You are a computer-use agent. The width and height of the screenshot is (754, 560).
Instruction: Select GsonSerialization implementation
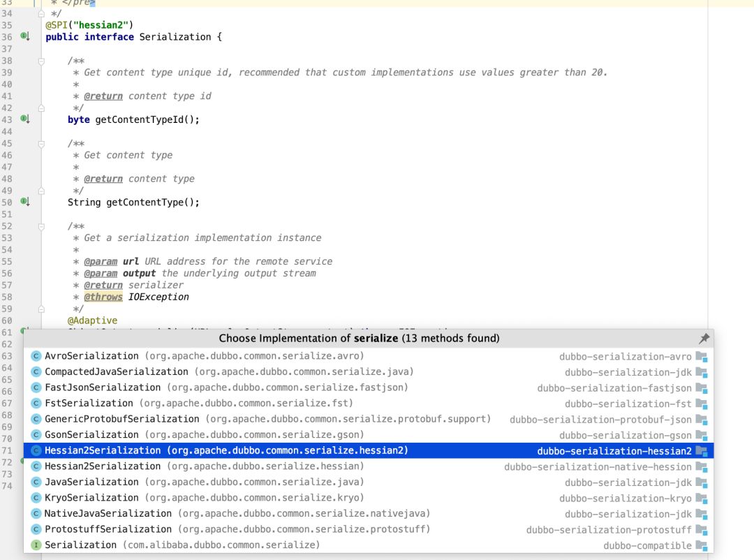[369, 435]
